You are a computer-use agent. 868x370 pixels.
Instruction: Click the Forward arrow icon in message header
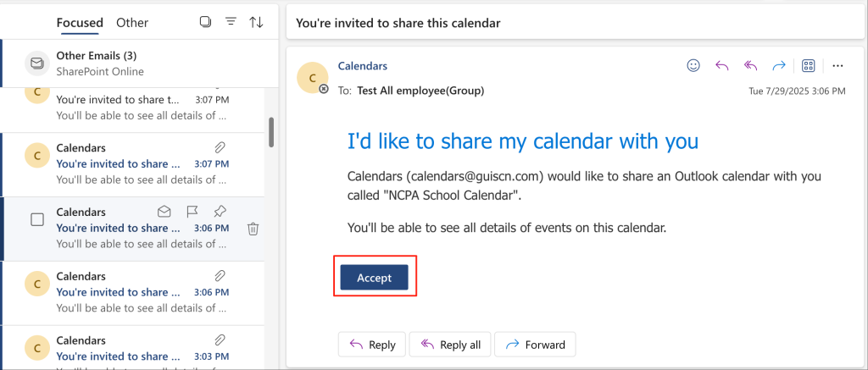point(779,65)
